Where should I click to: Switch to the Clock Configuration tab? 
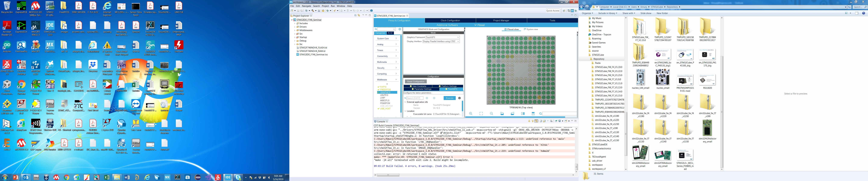pos(450,21)
